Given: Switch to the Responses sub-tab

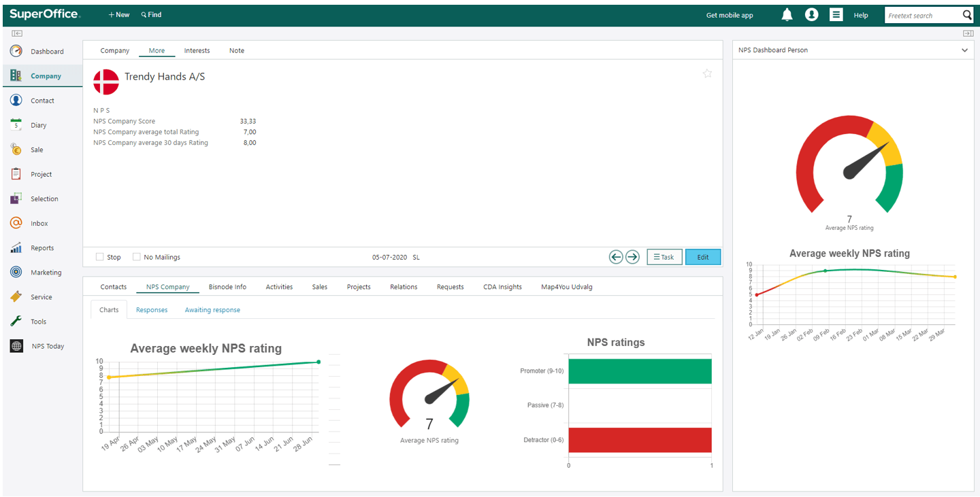Looking at the screenshot, I should pos(152,310).
